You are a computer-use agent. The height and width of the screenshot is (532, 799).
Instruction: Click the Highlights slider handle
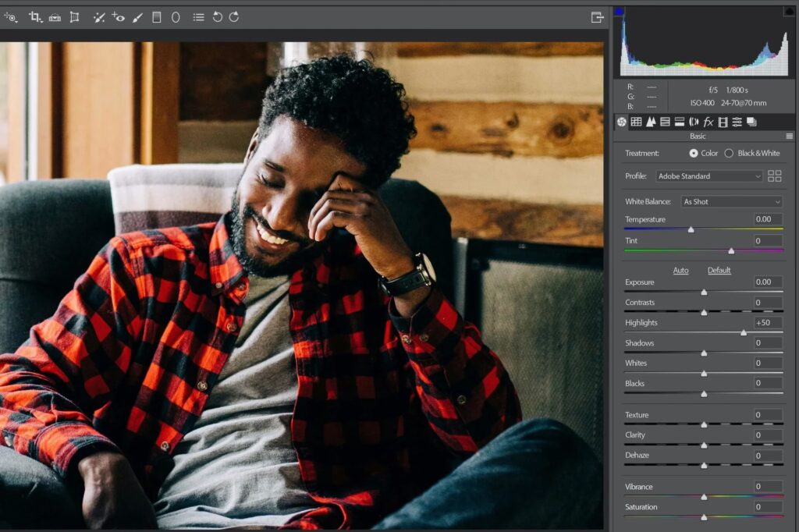(x=743, y=332)
